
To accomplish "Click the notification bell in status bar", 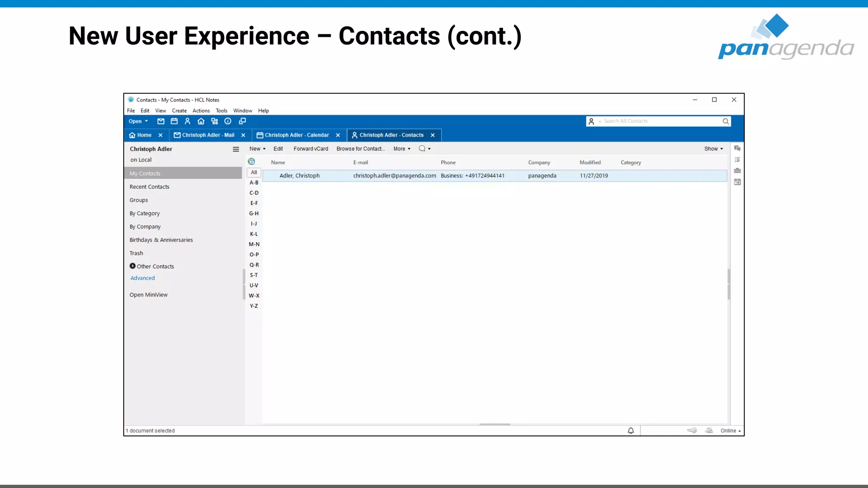I will click(x=631, y=430).
